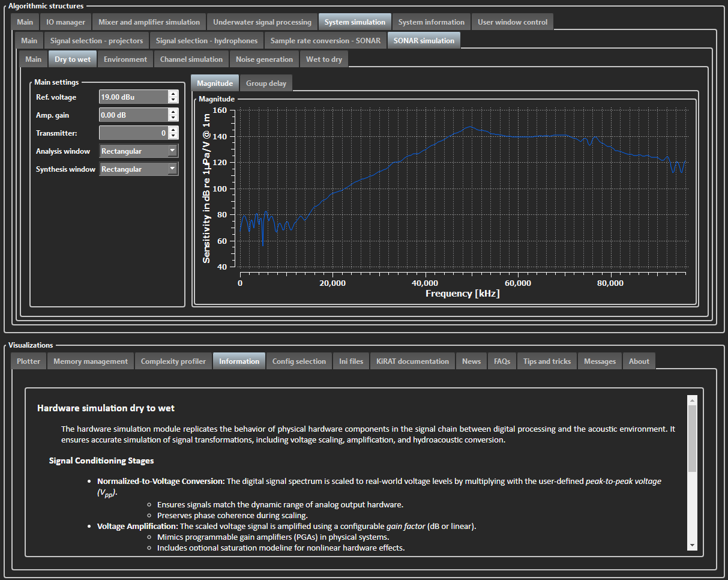
Task: Open the Tips and tricks tab
Action: click(x=547, y=361)
